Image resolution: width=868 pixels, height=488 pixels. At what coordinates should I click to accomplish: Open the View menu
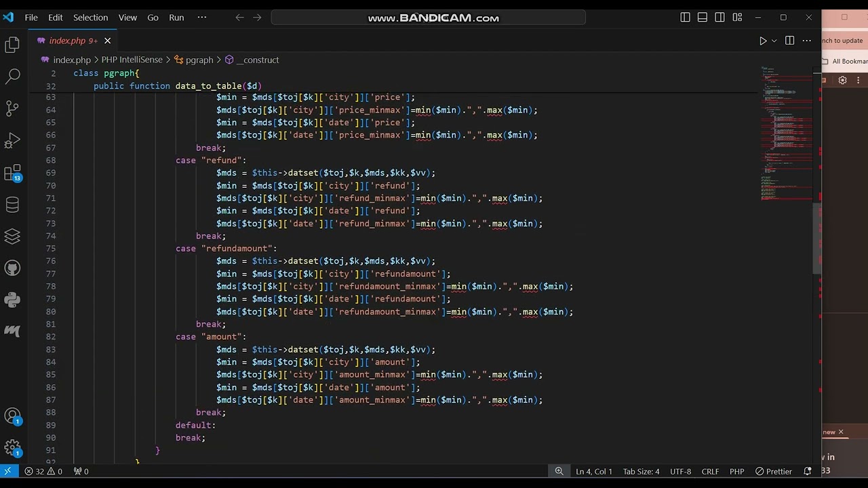coord(127,18)
